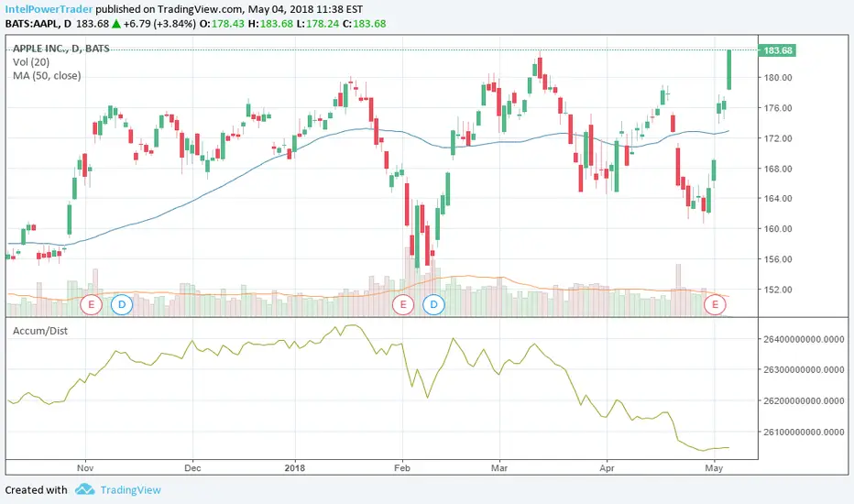Click the 26200000000.0000 Accum/Dist axis label
This screenshot has width=854, height=504.
coord(804,401)
